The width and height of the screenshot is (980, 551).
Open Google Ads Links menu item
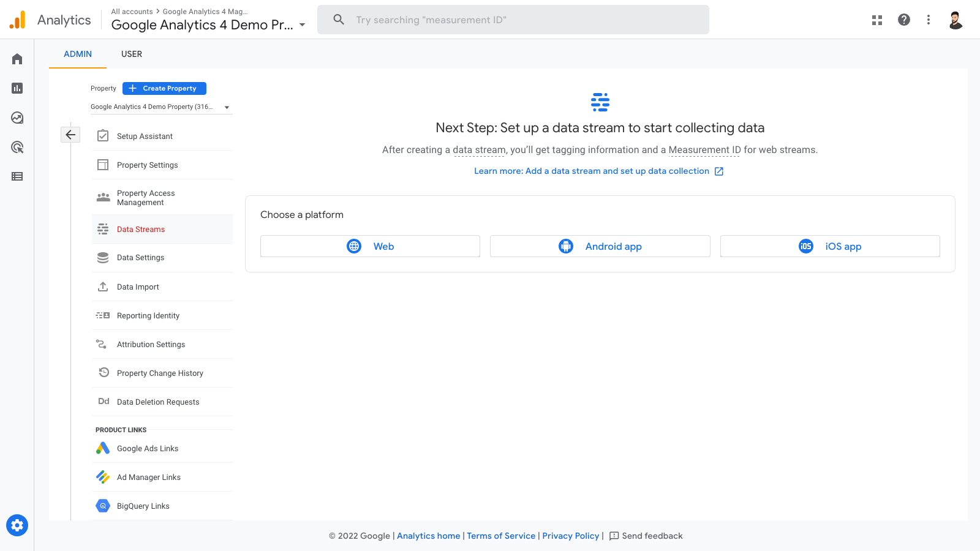(x=162, y=448)
